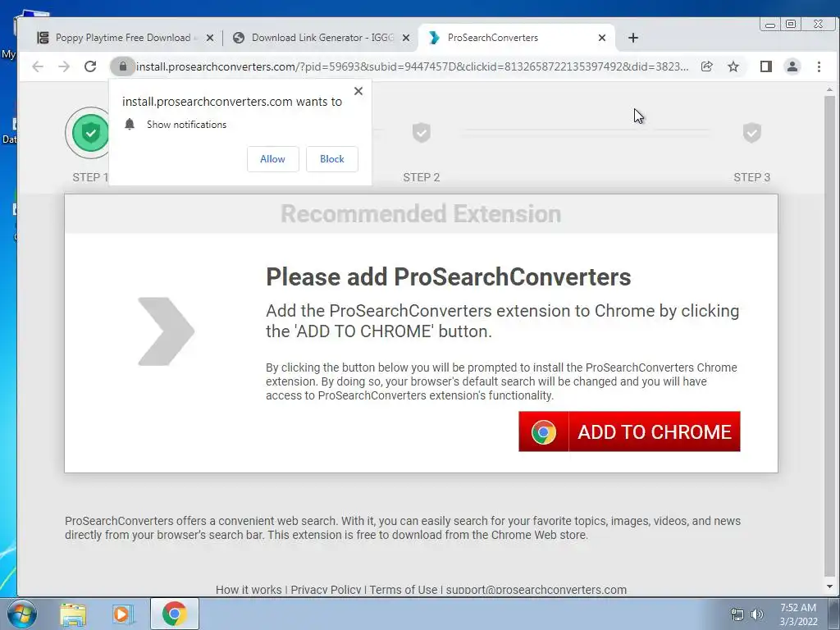This screenshot has width=840, height=630.
Task: Open the Chrome three-dot menu
Action: tap(819, 66)
